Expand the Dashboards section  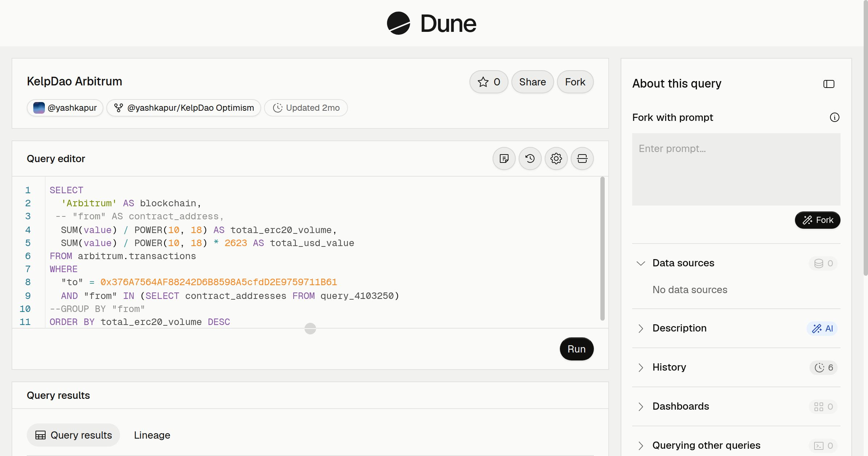coord(641,406)
